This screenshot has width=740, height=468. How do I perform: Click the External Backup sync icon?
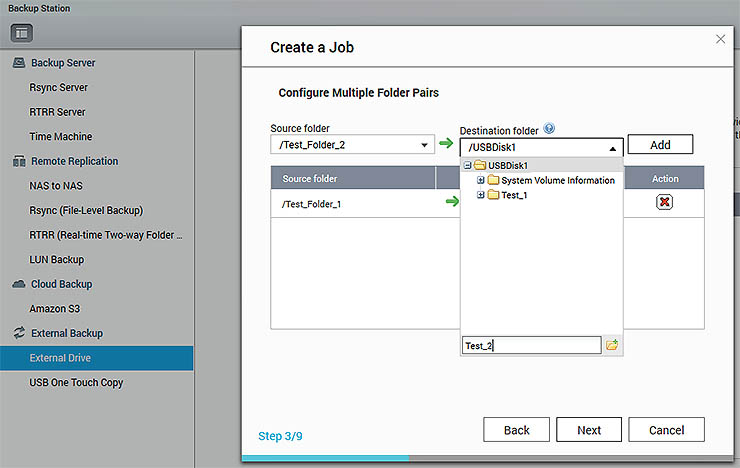point(18,333)
